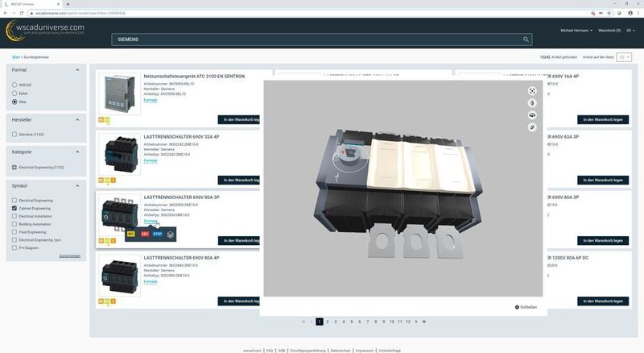This screenshot has width=644, height=353.
Task: Check Building Automation symbol checkbox
Action: (x=14, y=224)
